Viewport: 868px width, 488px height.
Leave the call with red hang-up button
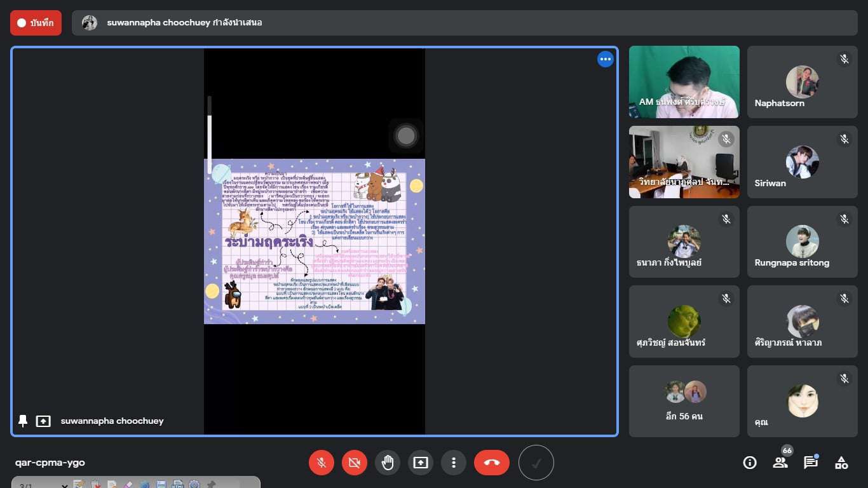pyautogui.click(x=492, y=463)
